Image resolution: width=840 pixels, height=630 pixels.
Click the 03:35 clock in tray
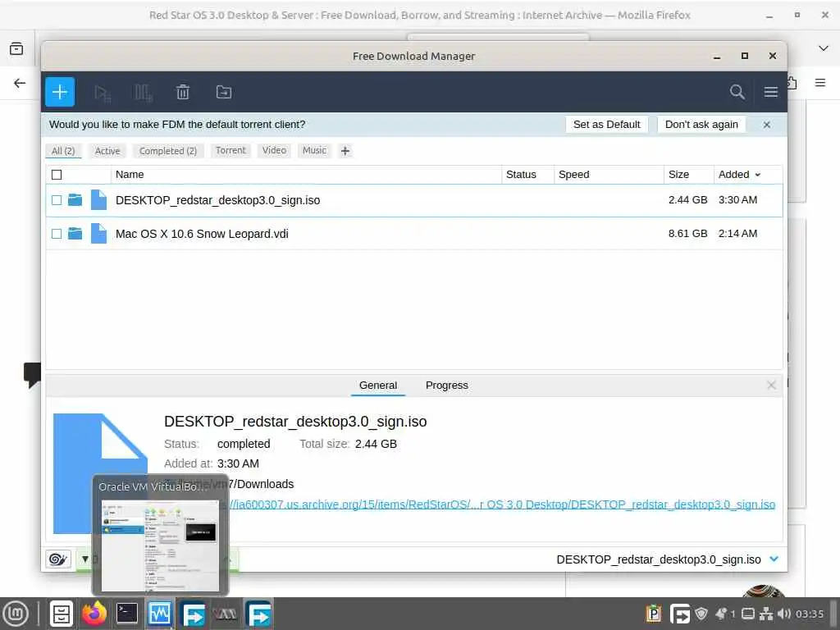810,614
